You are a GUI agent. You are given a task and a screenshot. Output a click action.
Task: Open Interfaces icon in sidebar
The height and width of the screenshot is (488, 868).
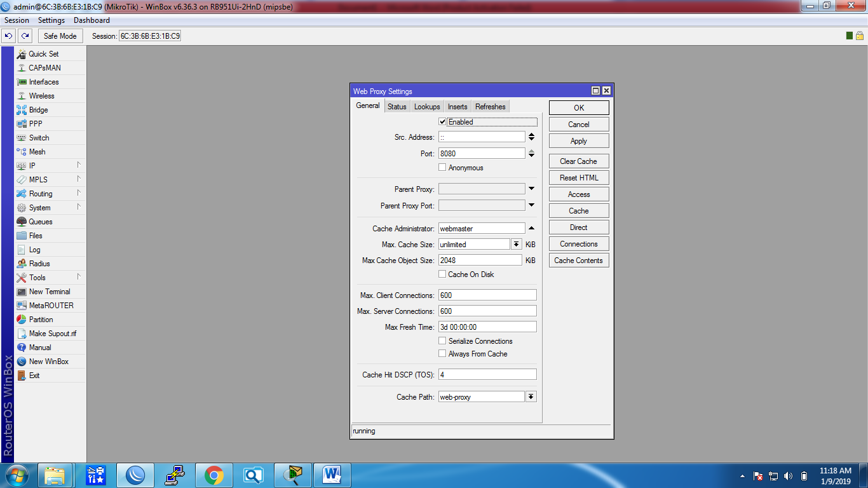[x=22, y=82]
